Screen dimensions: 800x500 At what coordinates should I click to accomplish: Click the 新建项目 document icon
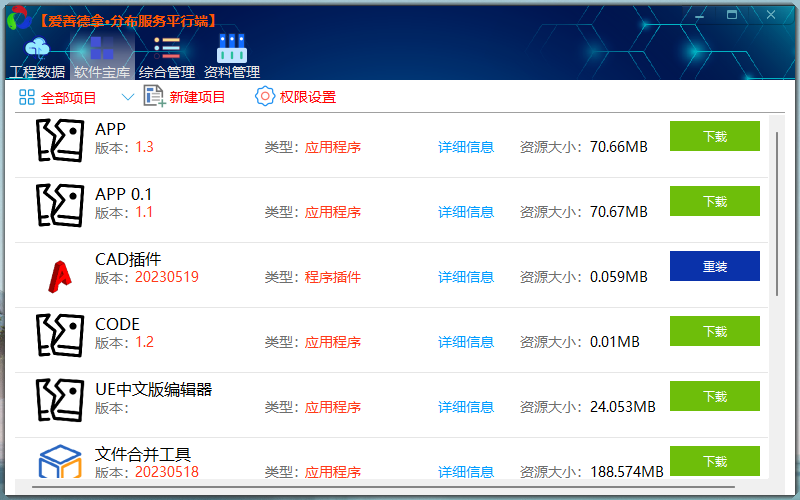click(153, 97)
